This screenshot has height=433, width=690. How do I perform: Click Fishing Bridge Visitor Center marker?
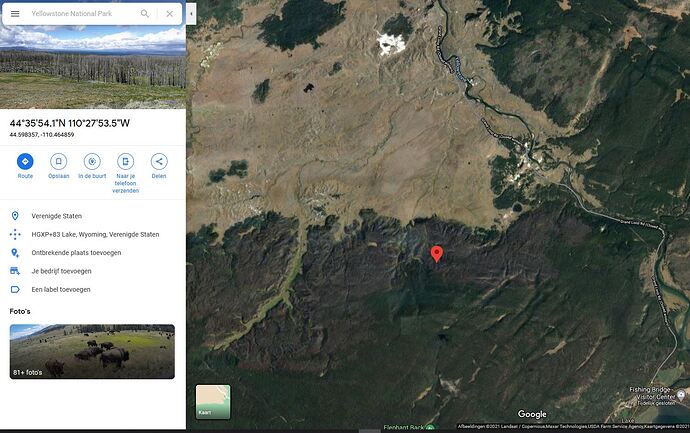pyautogui.click(x=681, y=394)
